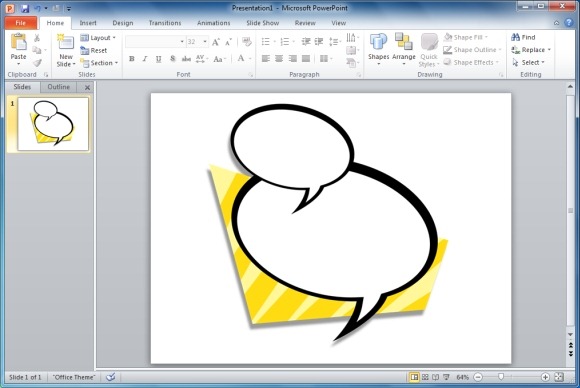Click the Save icon in title bar

[x=25, y=8]
